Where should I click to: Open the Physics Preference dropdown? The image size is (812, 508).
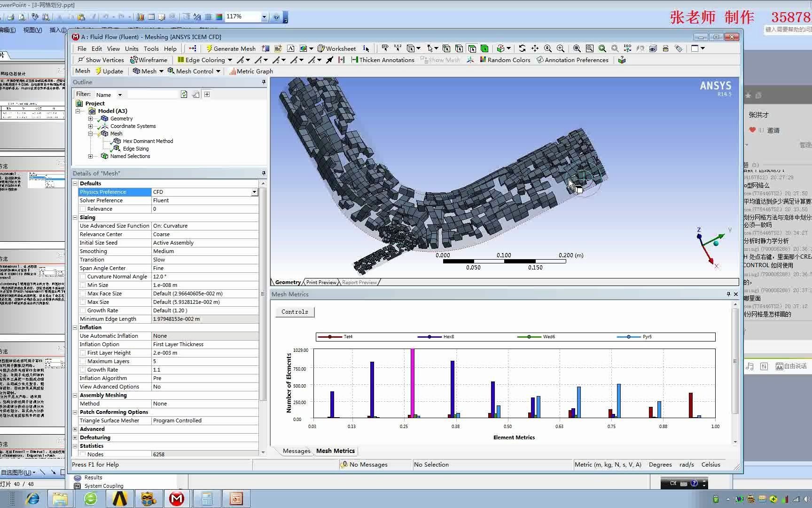pos(254,192)
